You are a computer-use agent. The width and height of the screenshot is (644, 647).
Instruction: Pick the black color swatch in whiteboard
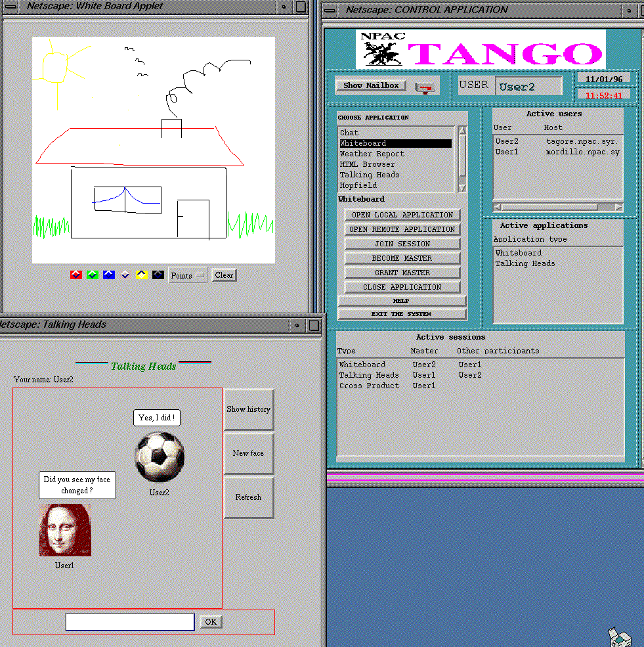click(x=158, y=275)
